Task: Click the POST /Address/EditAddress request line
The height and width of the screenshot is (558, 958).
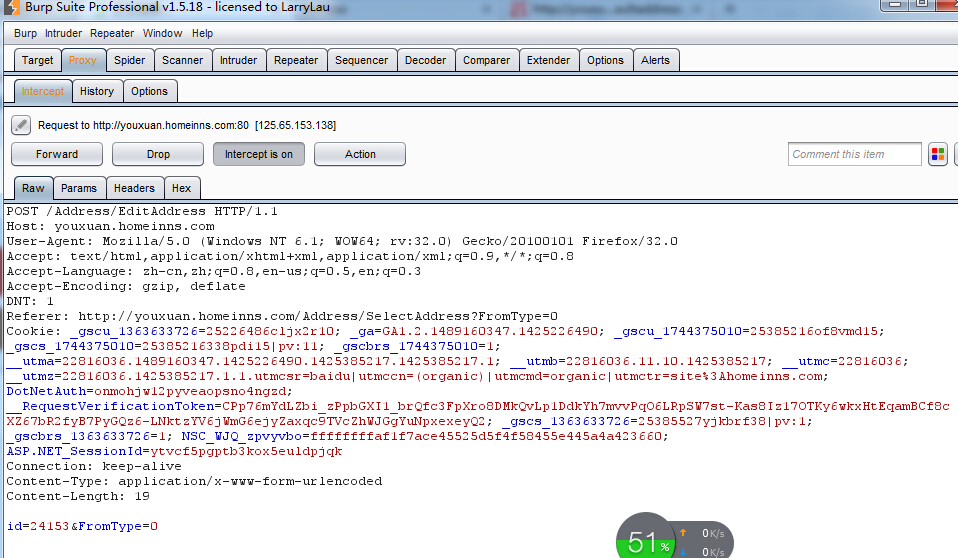Action: point(142,211)
